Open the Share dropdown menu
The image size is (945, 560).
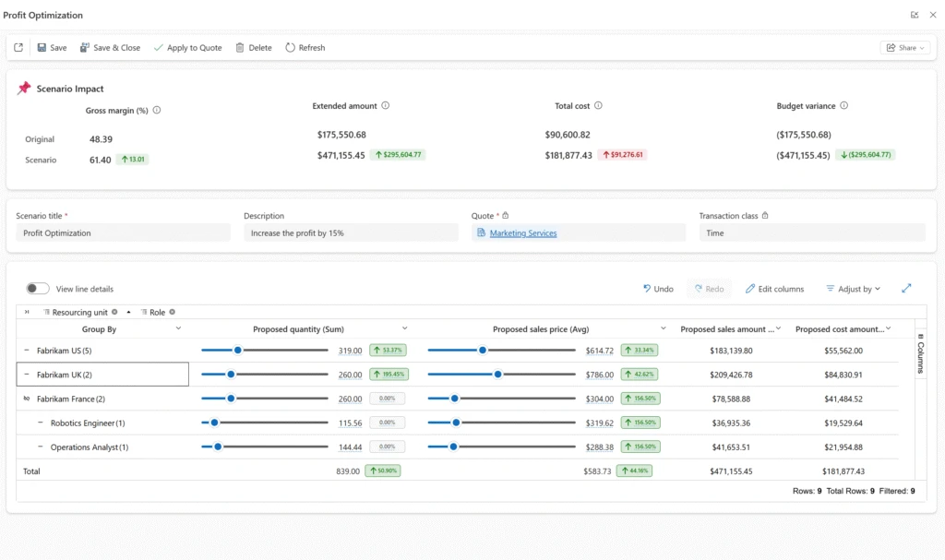[904, 48]
